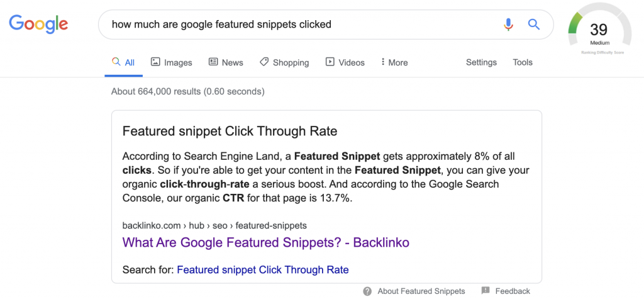Click the About Featured Snippets question icon

367,291
